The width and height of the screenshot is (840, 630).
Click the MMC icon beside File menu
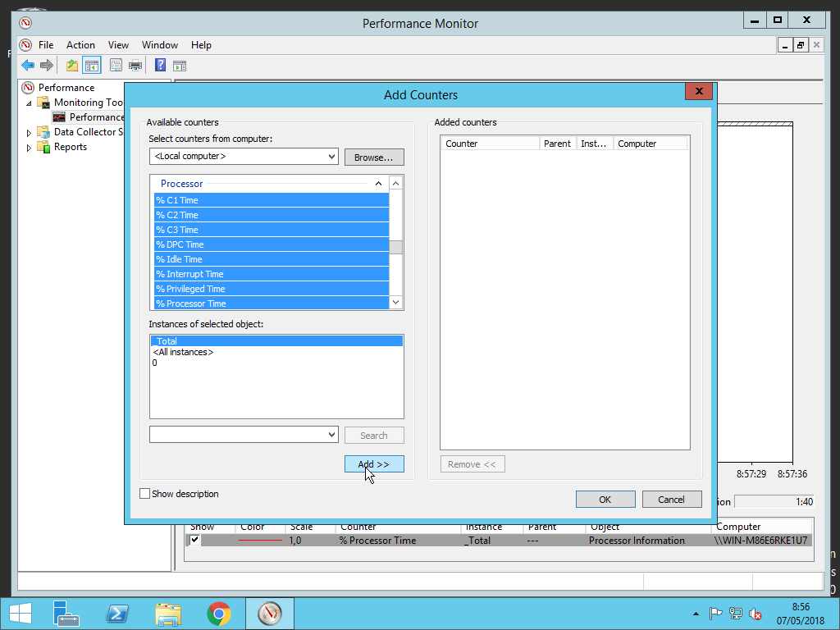coord(25,44)
